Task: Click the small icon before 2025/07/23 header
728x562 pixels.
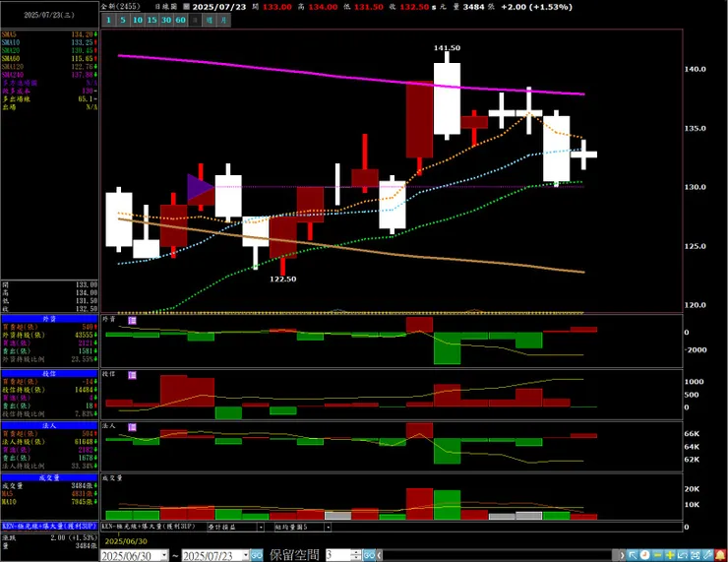Action: click(186, 7)
